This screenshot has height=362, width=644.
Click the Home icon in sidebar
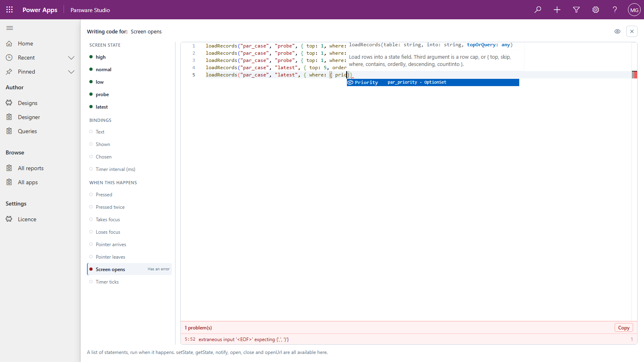coord(9,43)
